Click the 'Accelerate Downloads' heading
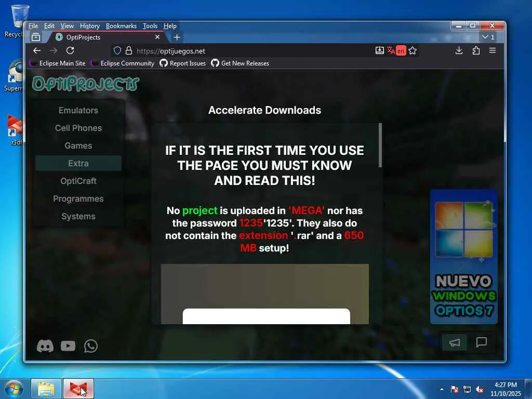Viewport: 532px width, 399px height. [x=264, y=110]
